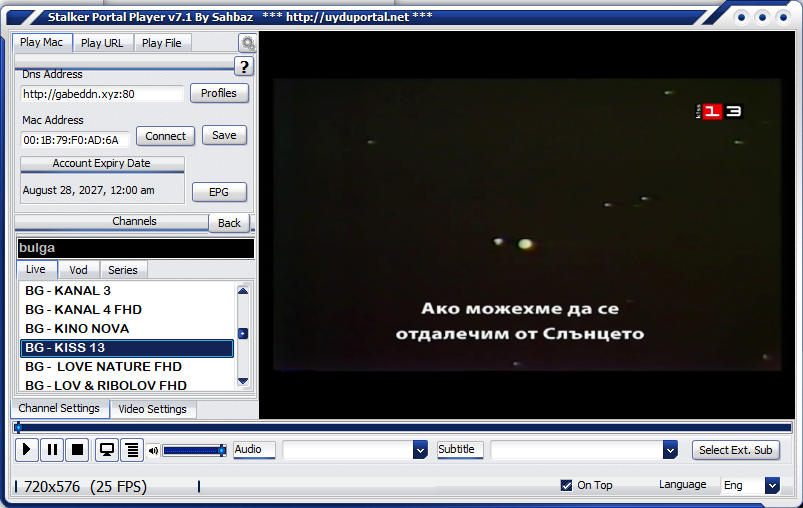Switch to the Play Mac tab
This screenshot has width=803, height=508.
point(41,43)
